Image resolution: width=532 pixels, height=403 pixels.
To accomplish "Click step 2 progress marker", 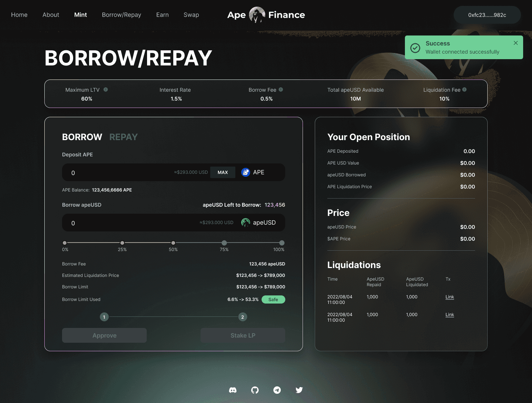I will click(x=243, y=317).
